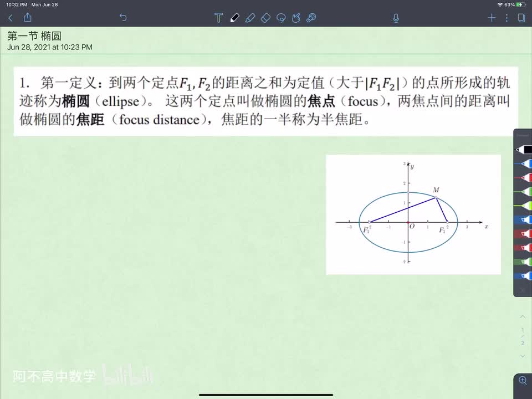Select the Text tool

pos(219,18)
